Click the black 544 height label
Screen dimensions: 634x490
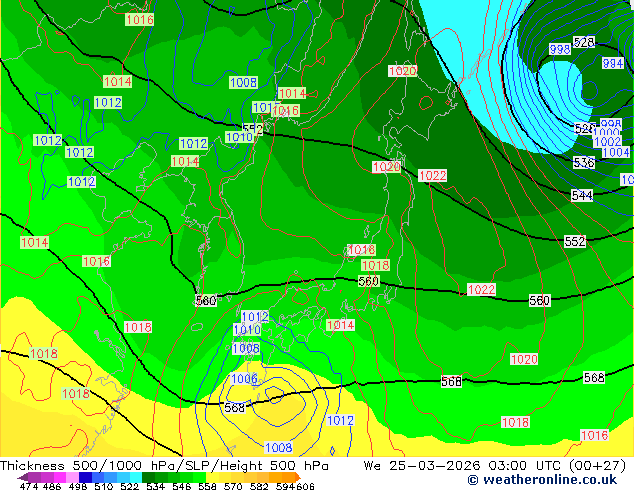coord(582,196)
